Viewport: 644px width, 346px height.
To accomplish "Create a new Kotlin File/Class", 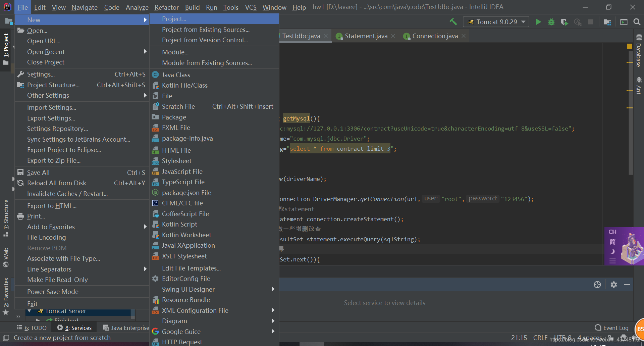I will [x=214, y=85].
